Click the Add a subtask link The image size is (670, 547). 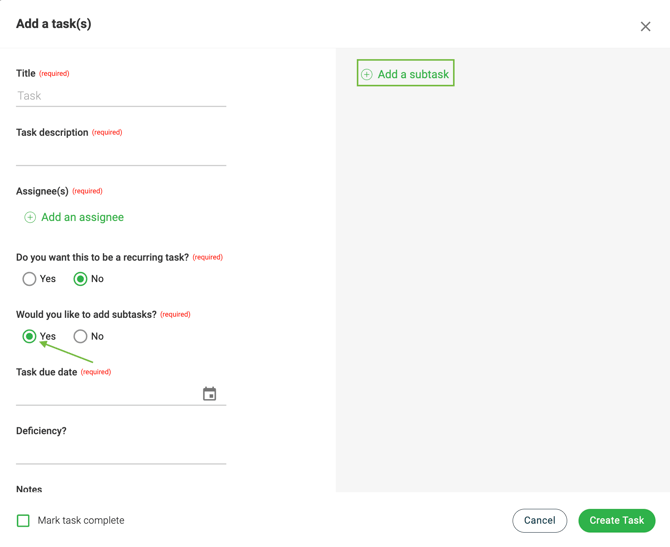coord(406,73)
